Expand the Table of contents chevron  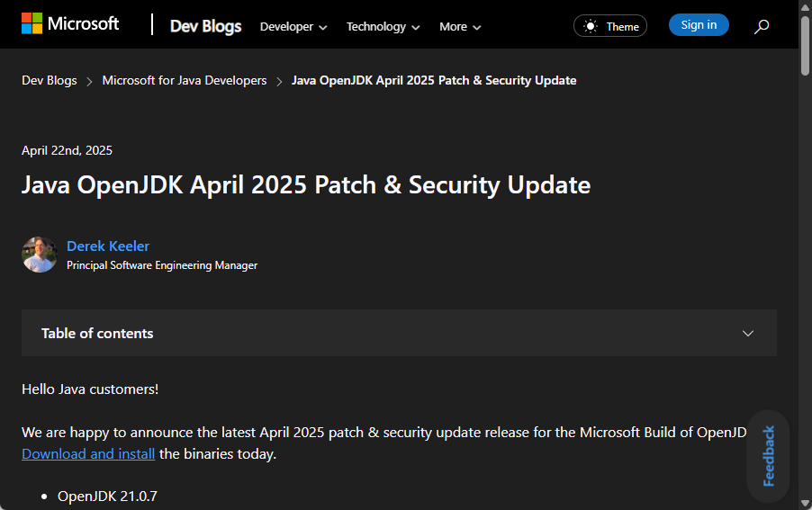pyautogui.click(x=748, y=333)
